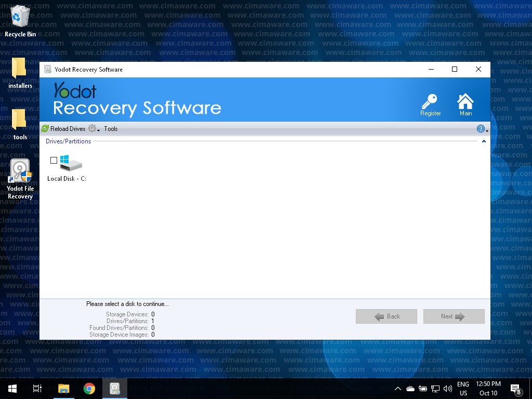Select the Recycle Bin desktop icon
The width and height of the screenshot is (532, 399).
point(20,20)
